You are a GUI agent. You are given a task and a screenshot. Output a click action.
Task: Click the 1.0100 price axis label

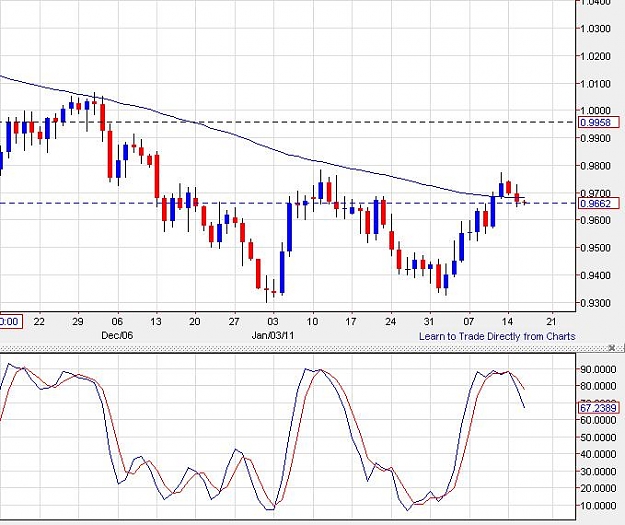click(x=596, y=84)
